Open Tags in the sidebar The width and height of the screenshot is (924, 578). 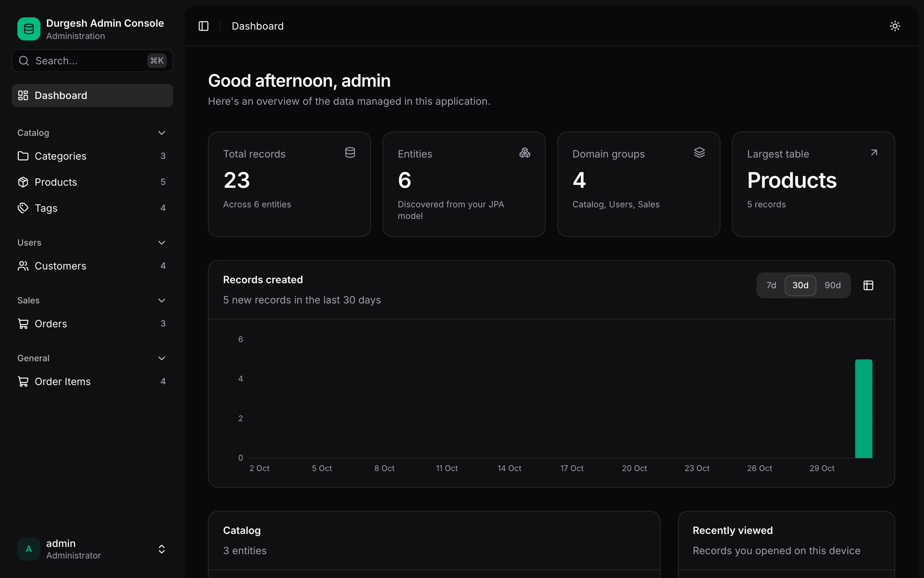pos(92,208)
